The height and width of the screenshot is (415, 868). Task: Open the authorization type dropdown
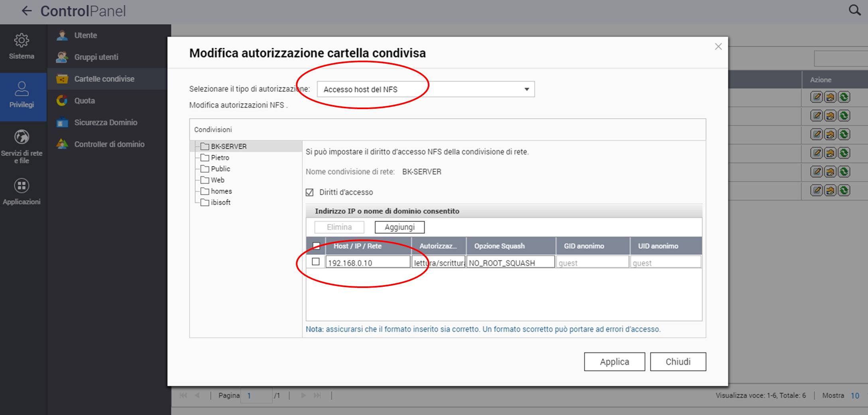(425, 89)
